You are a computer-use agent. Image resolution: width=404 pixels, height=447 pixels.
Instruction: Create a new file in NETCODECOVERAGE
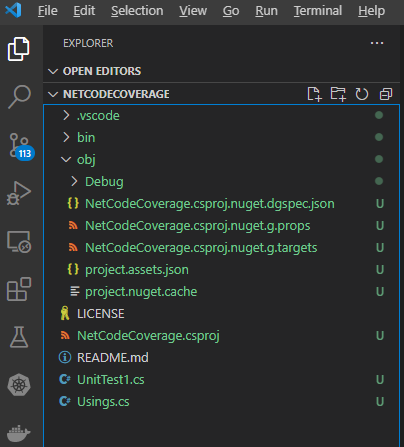tap(314, 94)
